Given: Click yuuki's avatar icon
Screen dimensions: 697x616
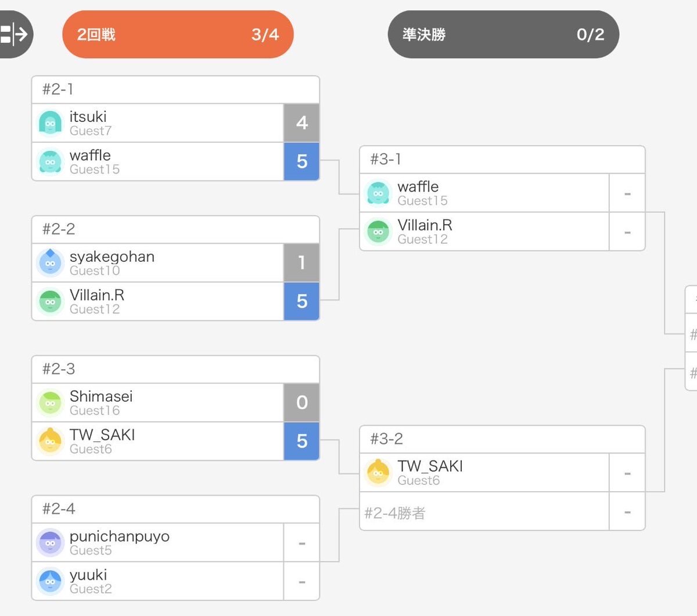Looking at the screenshot, I should click(x=50, y=581).
